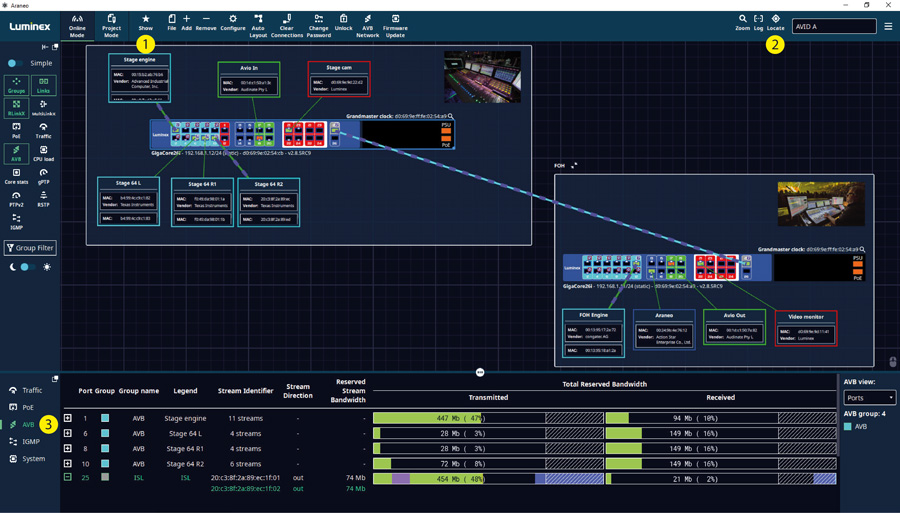
Task: Toggle the MultiLinkX overlay
Action: click(44, 108)
